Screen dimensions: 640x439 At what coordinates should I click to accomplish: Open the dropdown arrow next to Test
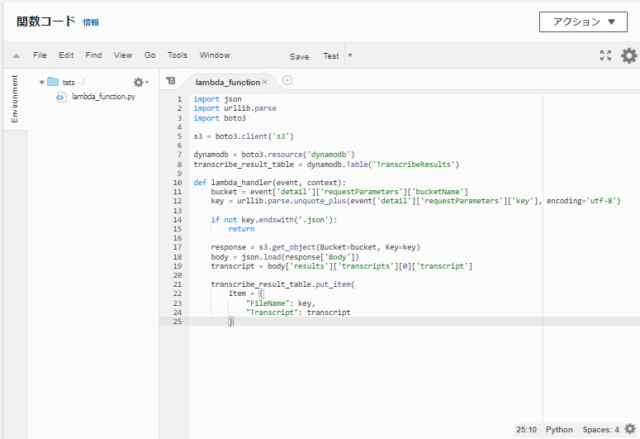pos(350,55)
